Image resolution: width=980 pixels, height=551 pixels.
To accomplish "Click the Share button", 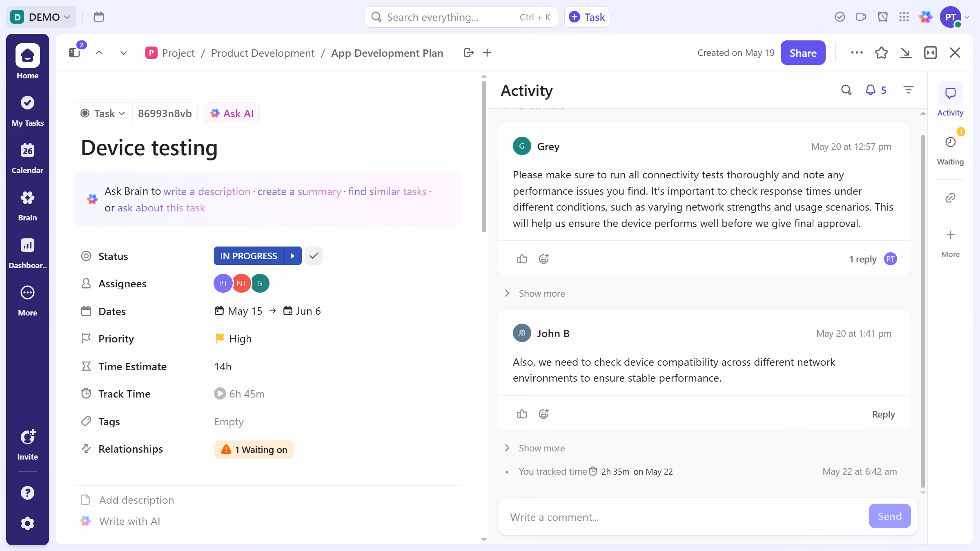I will 803,53.
